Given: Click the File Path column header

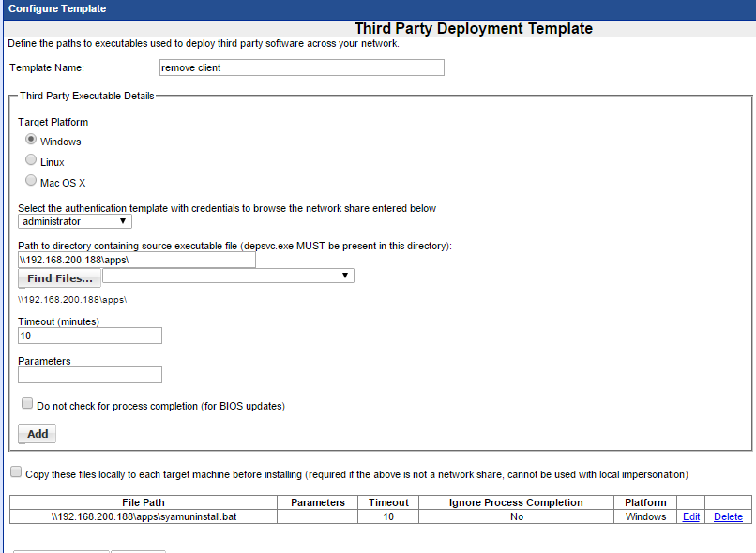Looking at the screenshot, I should click(143, 502).
